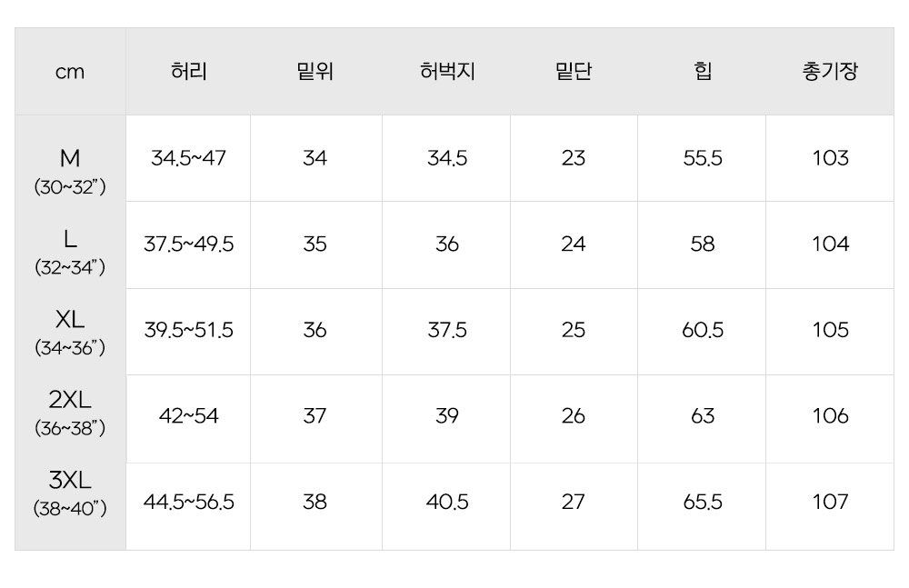Select the XL thigh value 37.5
This screenshot has width=909, height=588.
click(447, 330)
